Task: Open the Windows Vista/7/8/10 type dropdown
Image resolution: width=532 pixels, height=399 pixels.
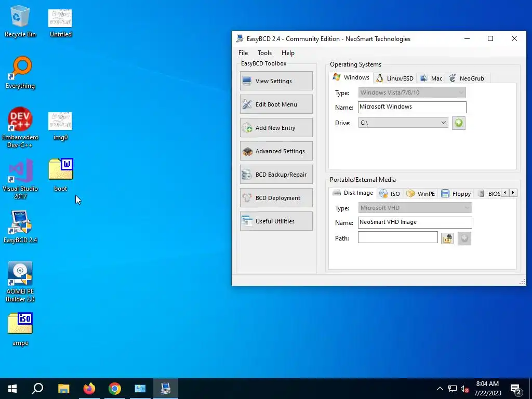Action: (412, 92)
